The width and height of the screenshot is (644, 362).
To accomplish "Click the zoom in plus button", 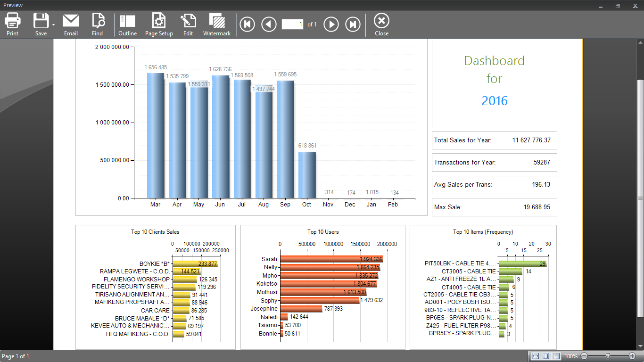I will [x=632, y=356].
